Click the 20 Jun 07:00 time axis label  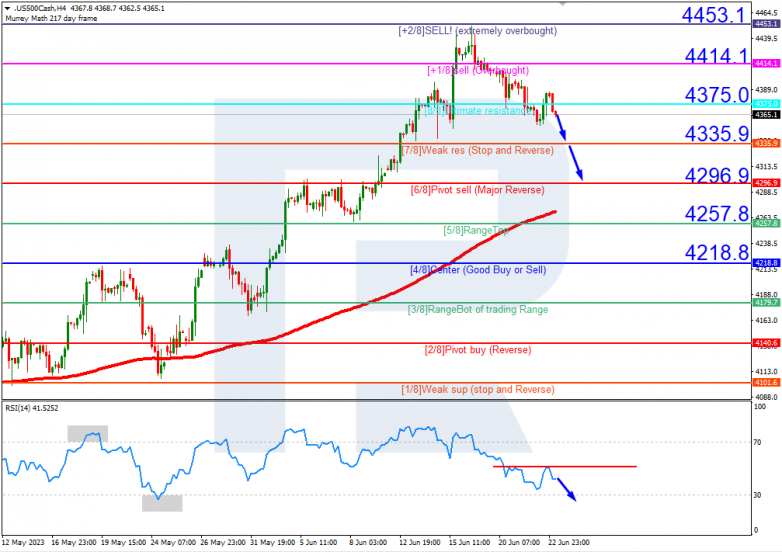click(519, 542)
